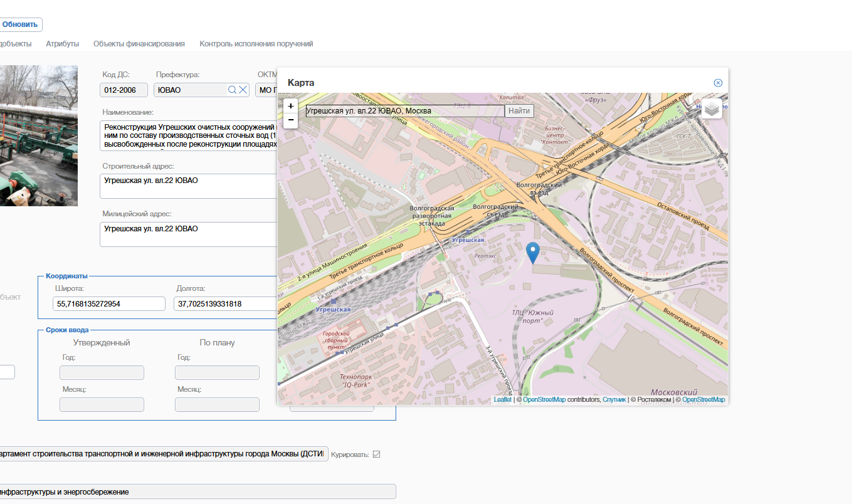Open the Leaflet attribution link
This screenshot has height=504, width=852.
click(x=503, y=400)
